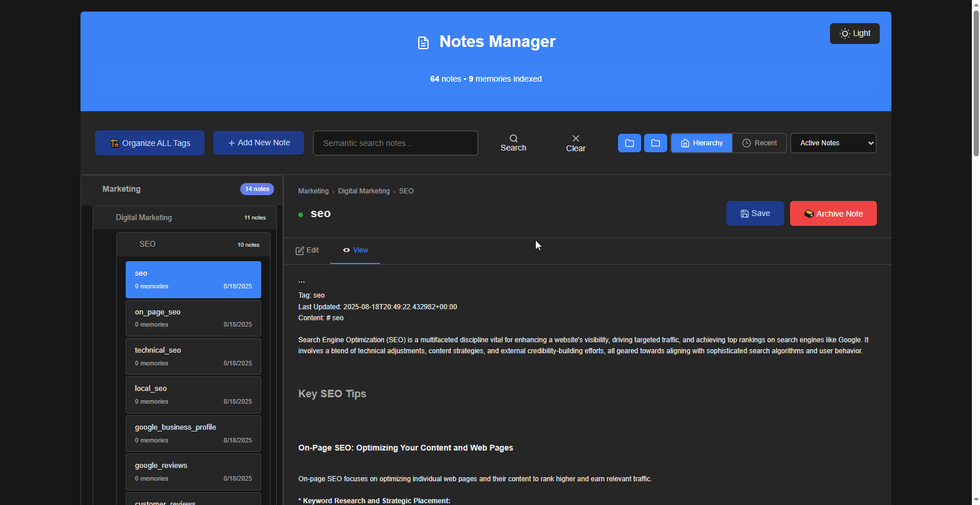Click Add New Note plus button
The width and height of the screenshot is (980, 505).
pyautogui.click(x=258, y=143)
